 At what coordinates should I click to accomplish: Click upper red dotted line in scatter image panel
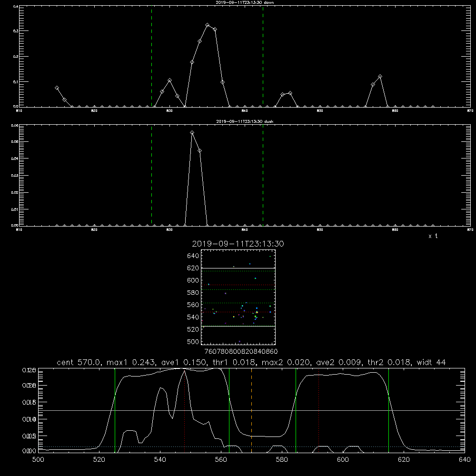tap(238, 285)
